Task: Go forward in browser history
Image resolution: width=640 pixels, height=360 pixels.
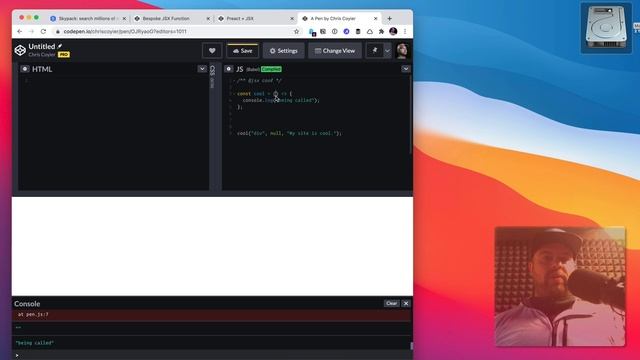Action: tap(31, 31)
